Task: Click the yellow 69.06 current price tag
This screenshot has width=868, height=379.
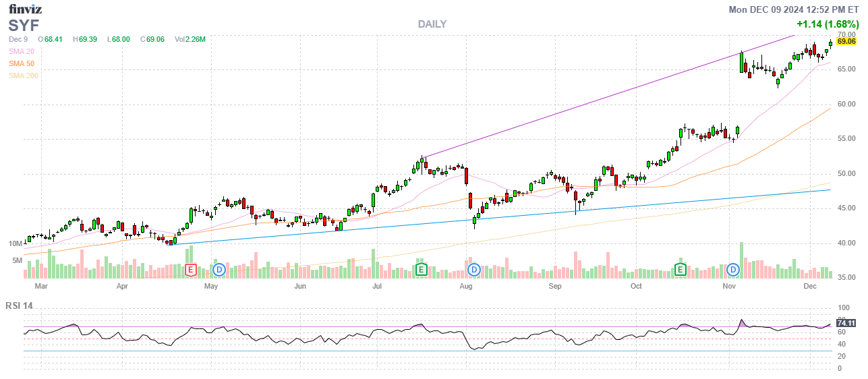Action: [x=846, y=41]
